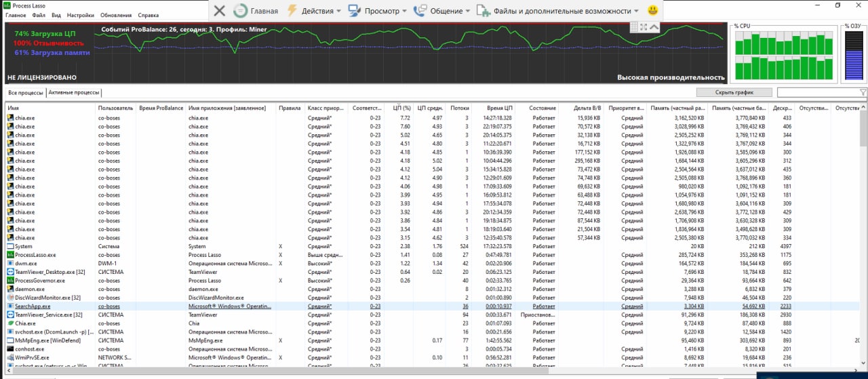868x379 pixels.
Task: Click the Process Lasso title bar app icon
Action: (x=7, y=5)
